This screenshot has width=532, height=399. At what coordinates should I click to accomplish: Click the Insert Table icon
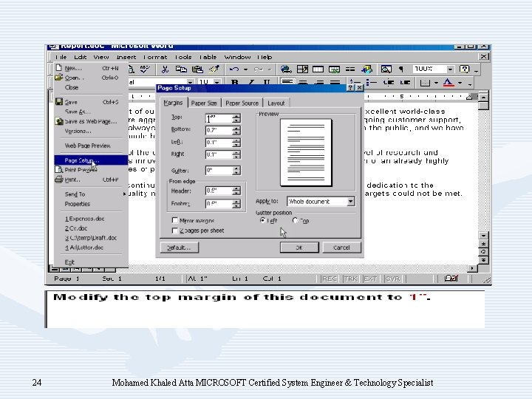318,69
